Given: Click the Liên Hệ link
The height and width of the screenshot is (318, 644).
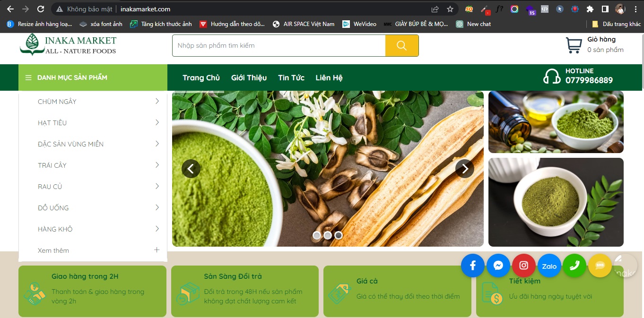Looking at the screenshot, I should pyautogui.click(x=329, y=77).
